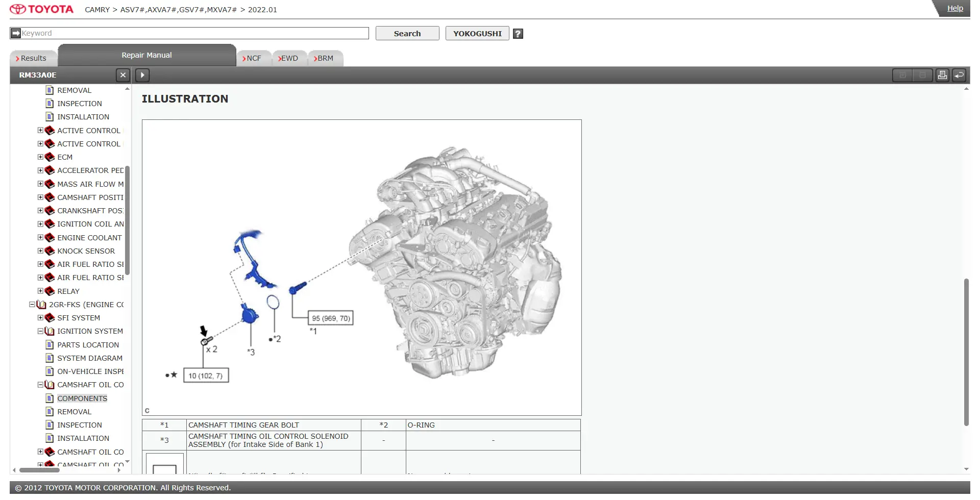
Task: Open the BRM tab
Action: tap(325, 58)
